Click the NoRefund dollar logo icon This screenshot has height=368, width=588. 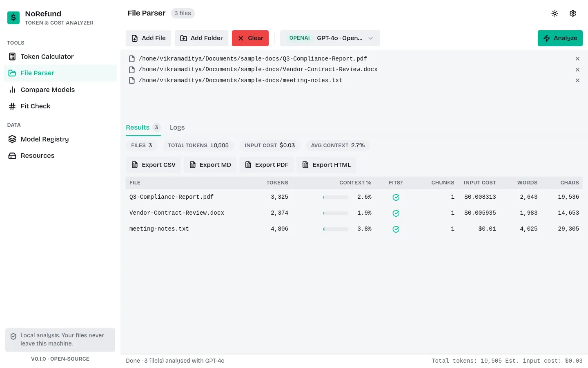[13, 18]
